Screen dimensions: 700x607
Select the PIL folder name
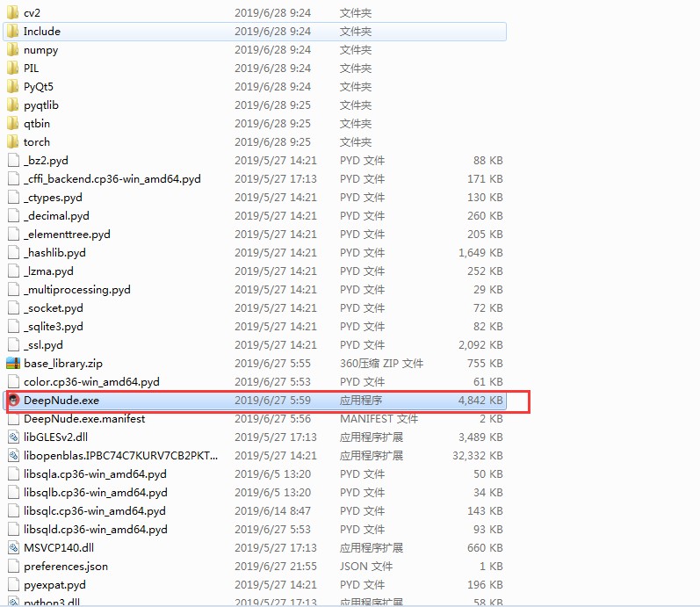coord(31,69)
